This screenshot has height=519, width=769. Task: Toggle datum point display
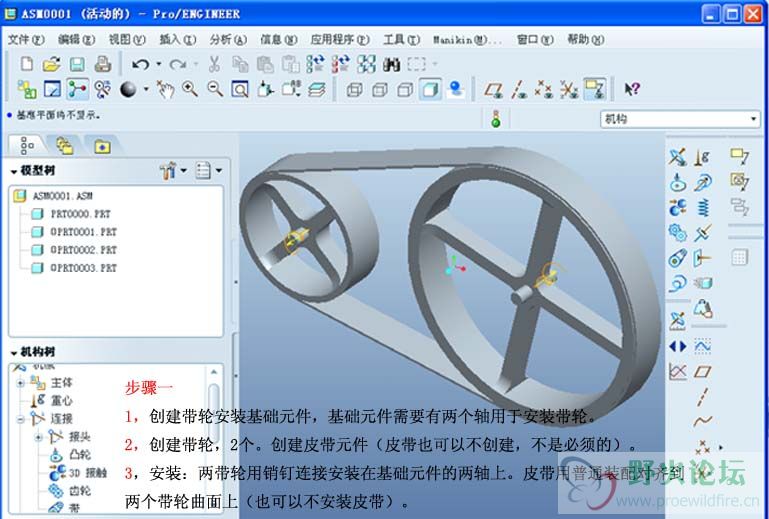pos(544,89)
